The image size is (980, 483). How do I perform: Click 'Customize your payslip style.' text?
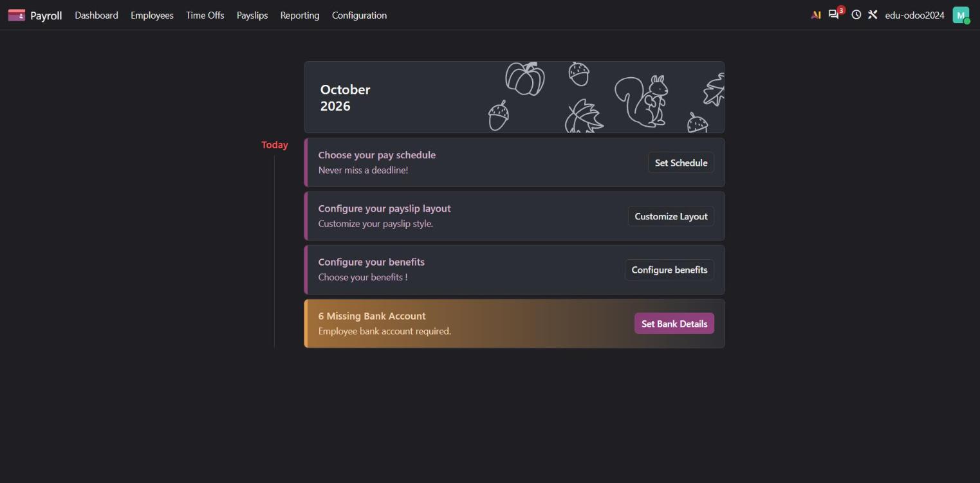[376, 224]
